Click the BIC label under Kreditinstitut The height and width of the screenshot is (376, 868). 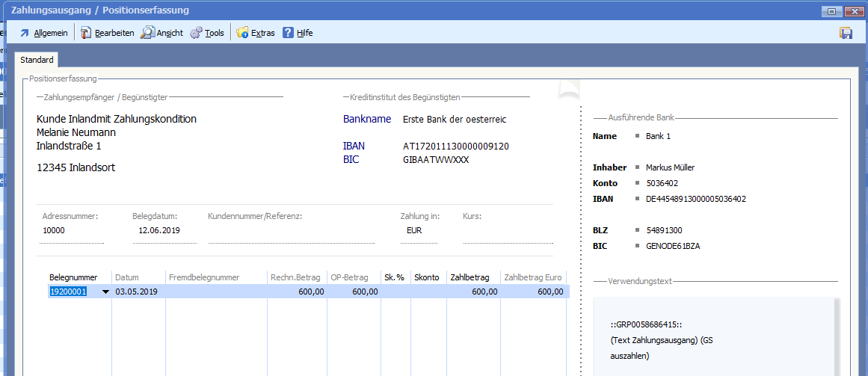pyautogui.click(x=351, y=159)
